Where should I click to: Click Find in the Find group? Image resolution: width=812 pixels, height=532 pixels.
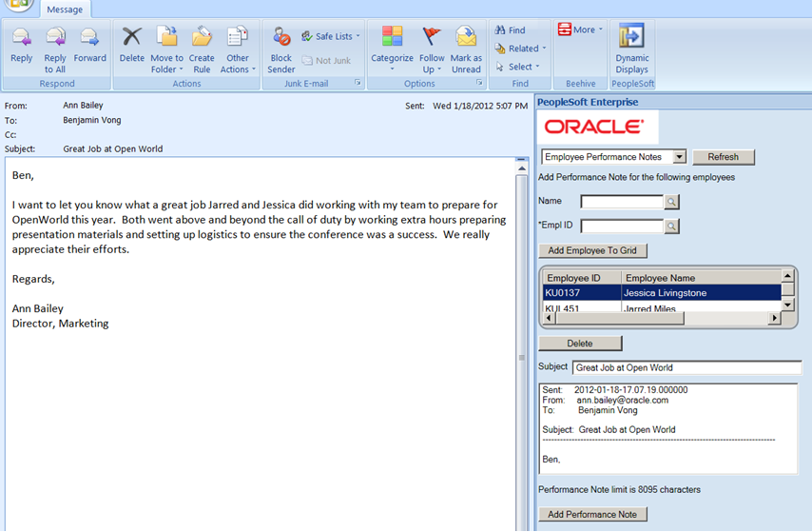(x=510, y=30)
